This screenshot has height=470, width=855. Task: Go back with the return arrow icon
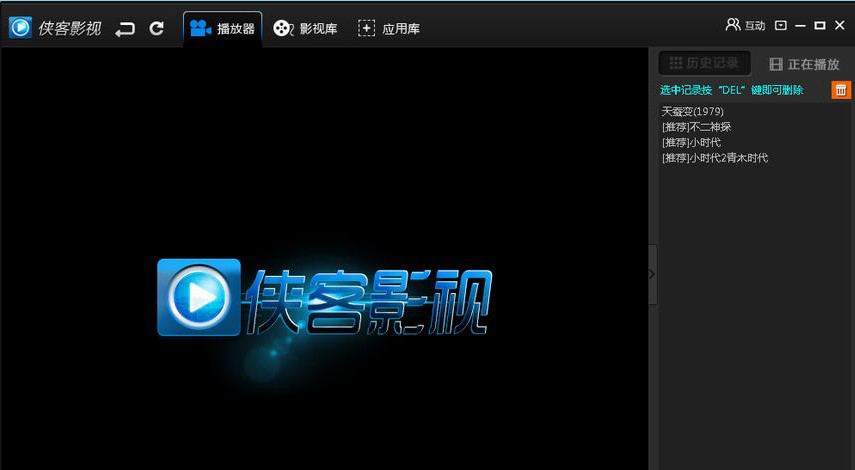click(x=125, y=28)
